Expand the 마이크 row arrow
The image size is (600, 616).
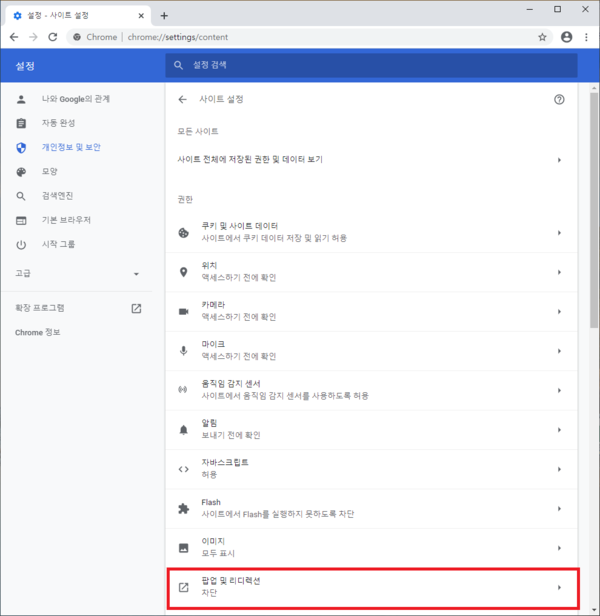pyautogui.click(x=559, y=351)
